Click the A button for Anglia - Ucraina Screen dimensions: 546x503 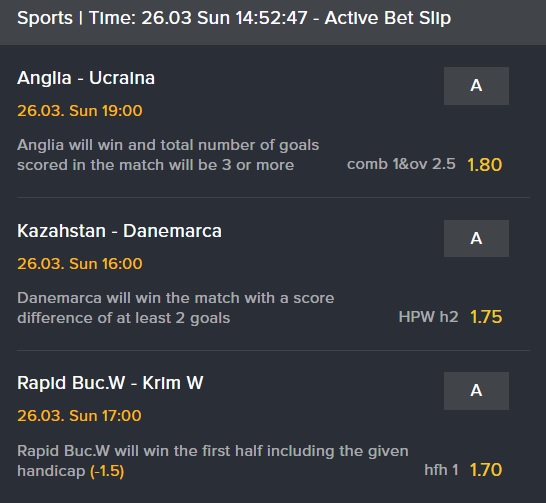point(476,86)
